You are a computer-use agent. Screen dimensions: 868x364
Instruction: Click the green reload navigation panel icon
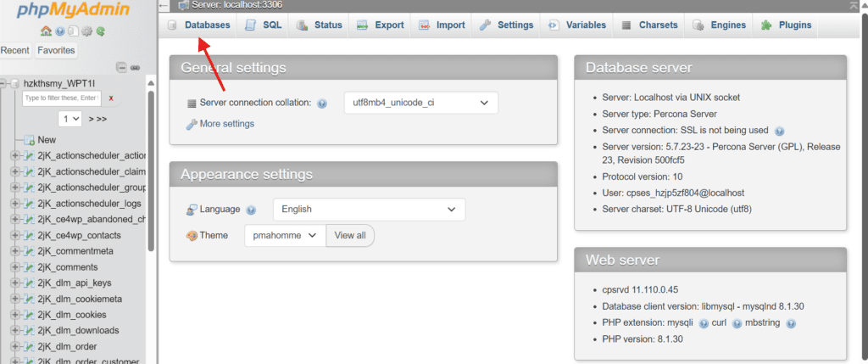tap(101, 31)
